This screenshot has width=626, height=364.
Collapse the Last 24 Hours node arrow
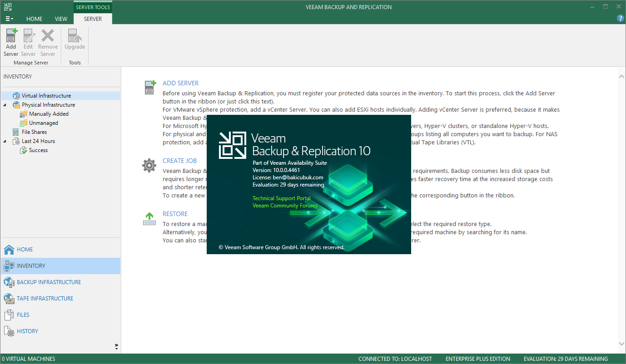[x=5, y=141]
